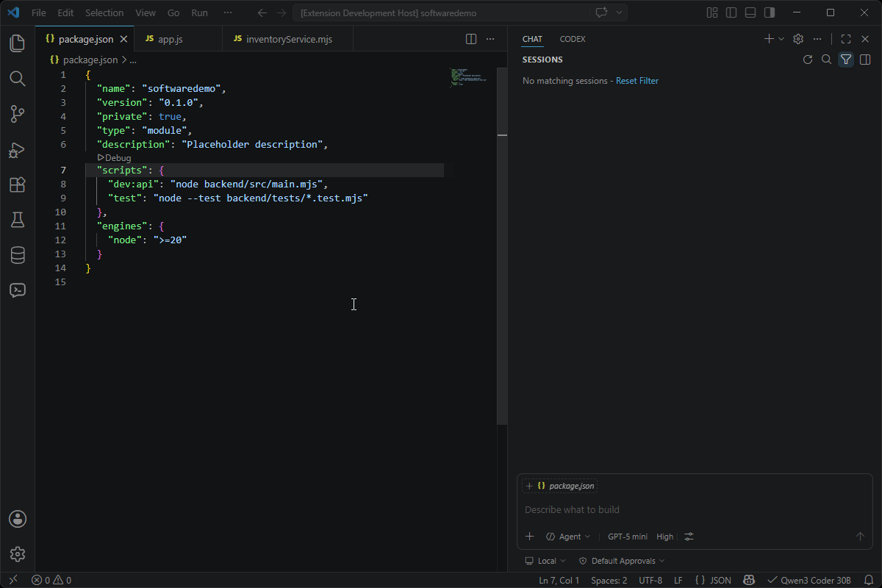
Task: Refresh the chat sessions list
Action: (x=808, y=60)
